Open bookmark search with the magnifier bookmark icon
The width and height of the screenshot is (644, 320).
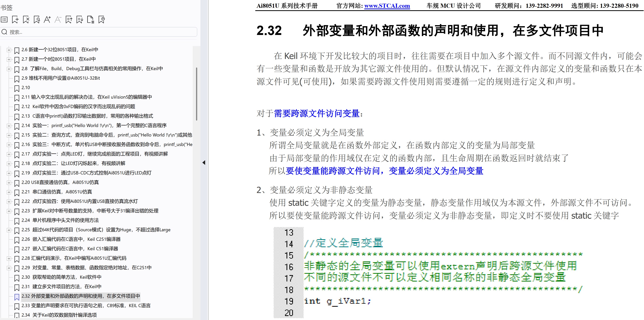click(x=37, y=19)
